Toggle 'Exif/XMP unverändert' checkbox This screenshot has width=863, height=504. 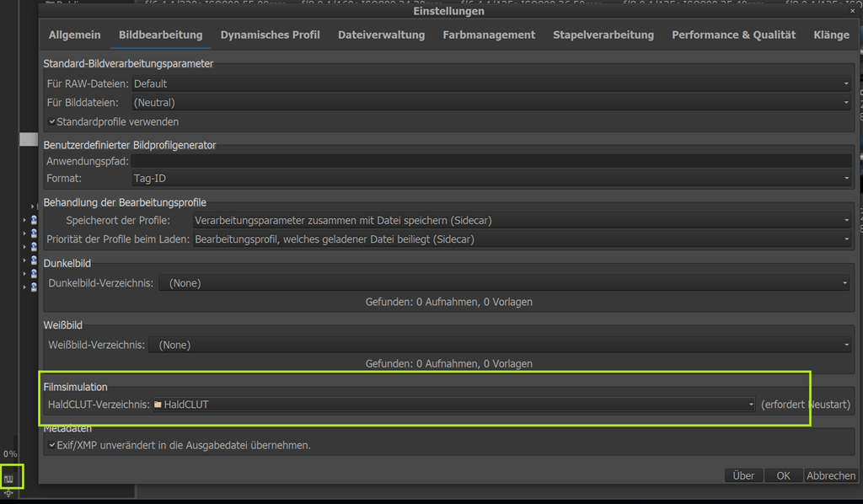pos(52,445)
